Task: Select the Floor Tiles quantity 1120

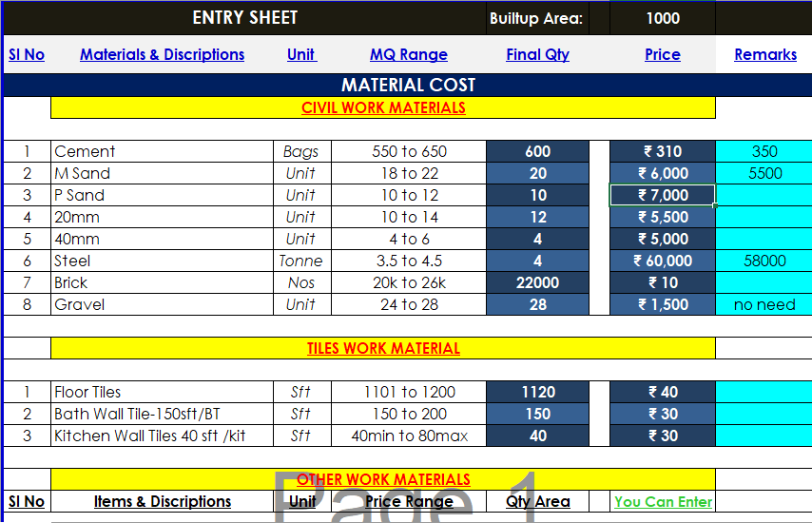Action: point(537,392)
